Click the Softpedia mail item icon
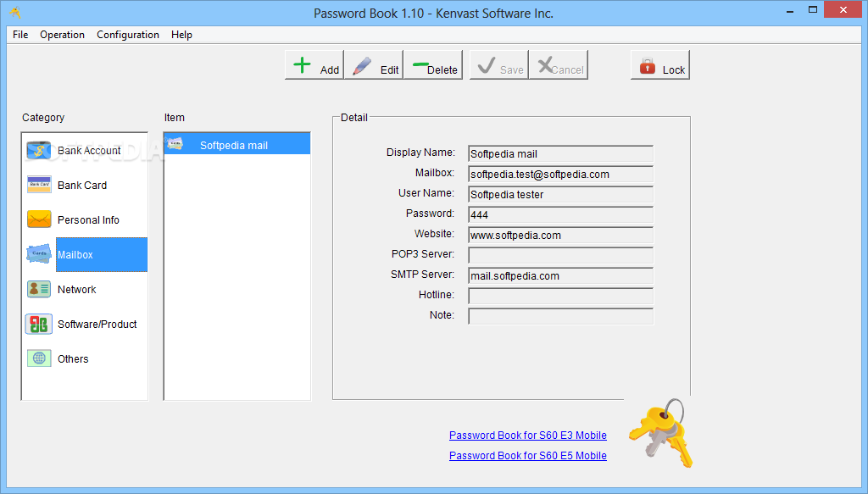 175,144
